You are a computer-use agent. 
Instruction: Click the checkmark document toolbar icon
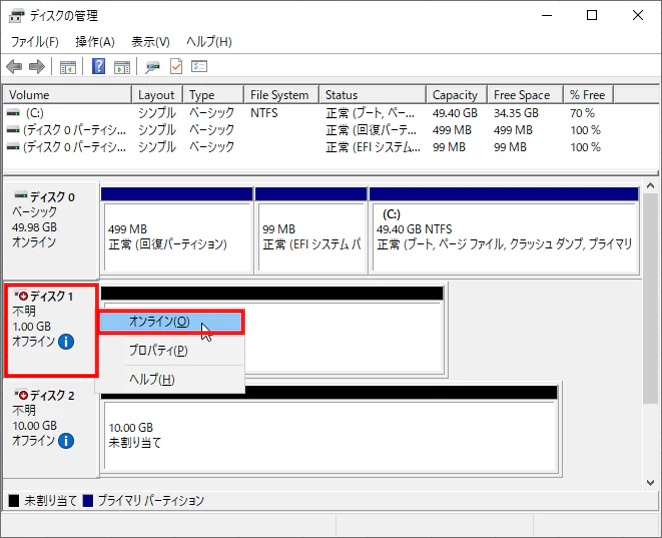[176, 66]
